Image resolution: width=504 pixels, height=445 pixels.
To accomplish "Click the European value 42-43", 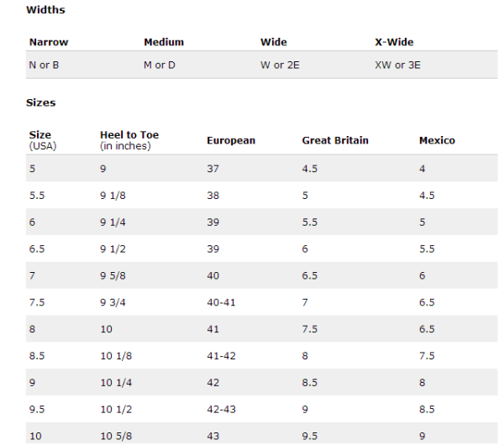I will coord(221,410).
